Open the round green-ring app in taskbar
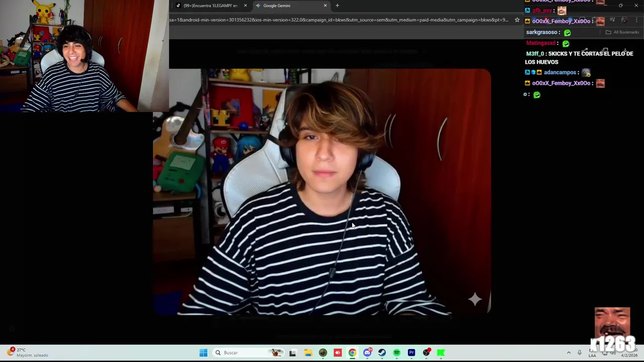Viewport: 644px width, 362px height. (323, 352)
